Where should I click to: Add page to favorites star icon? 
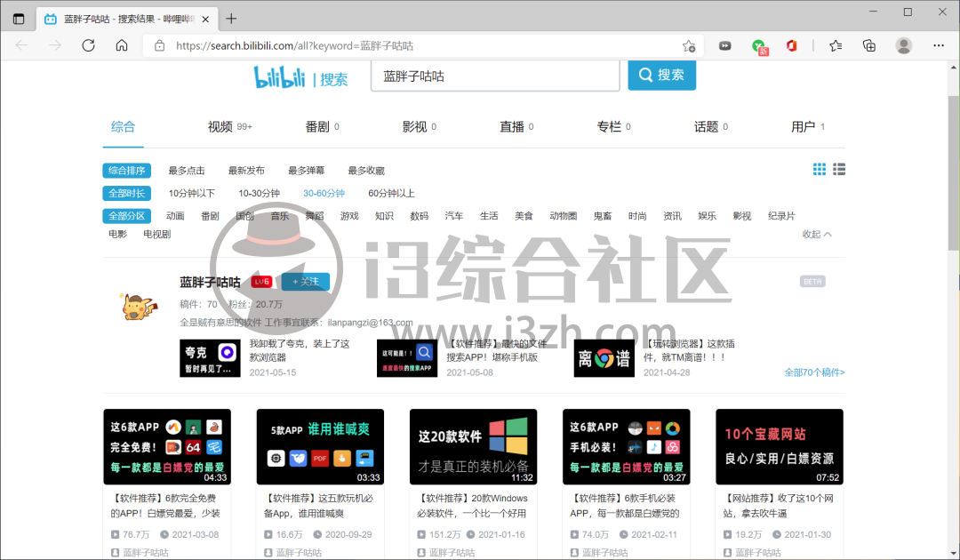click(x=689, y=46)
